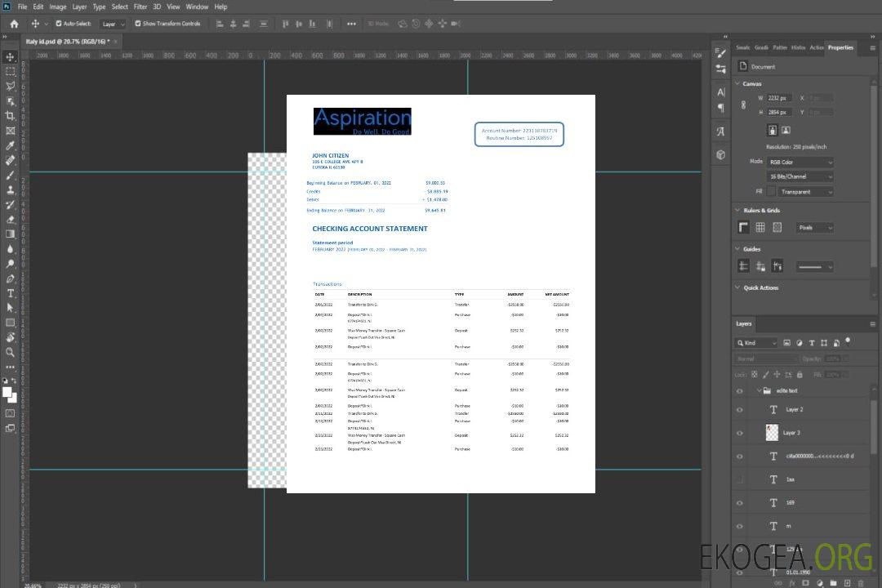
Task: Open the Kind layer filter dropdown
Action: 756,343
